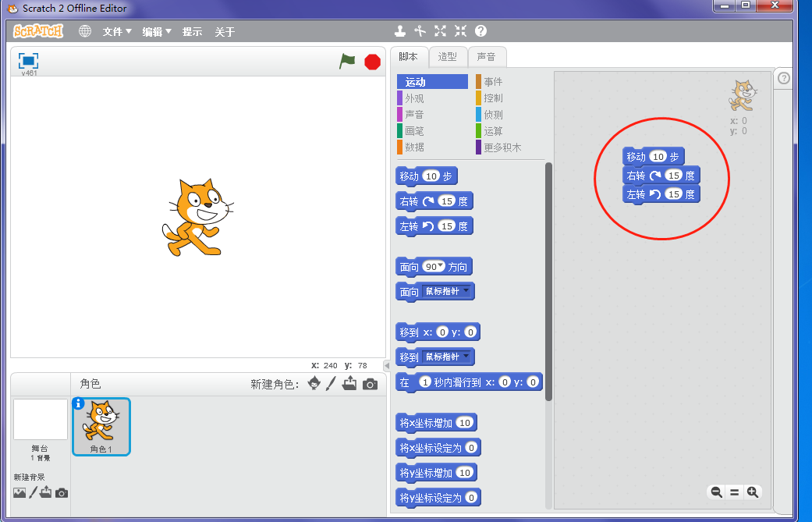
Task: Switch to the 脚本 tab
Action: click(409, 57)
